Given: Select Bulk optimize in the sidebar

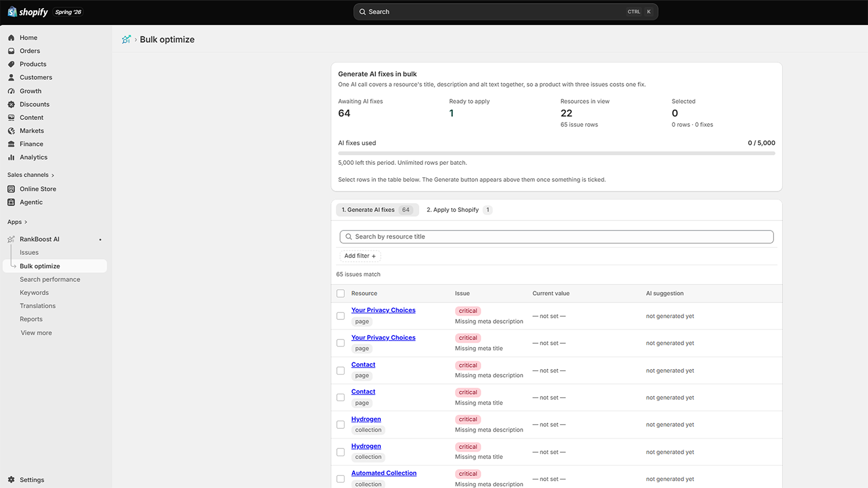Looking at the screenshot, I should coord(55,266).
